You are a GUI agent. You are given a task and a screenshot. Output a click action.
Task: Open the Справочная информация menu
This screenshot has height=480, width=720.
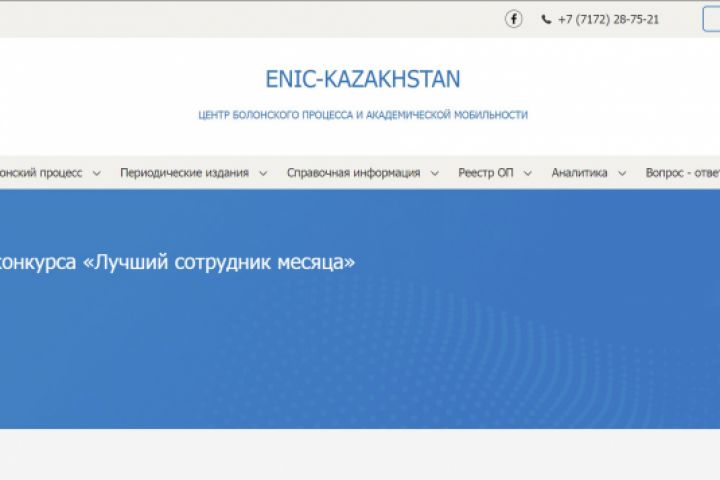[x=354, y=173]
